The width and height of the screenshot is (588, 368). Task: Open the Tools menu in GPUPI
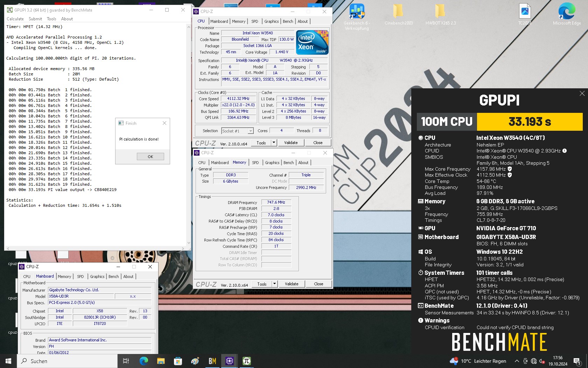(x=51, y=19)
